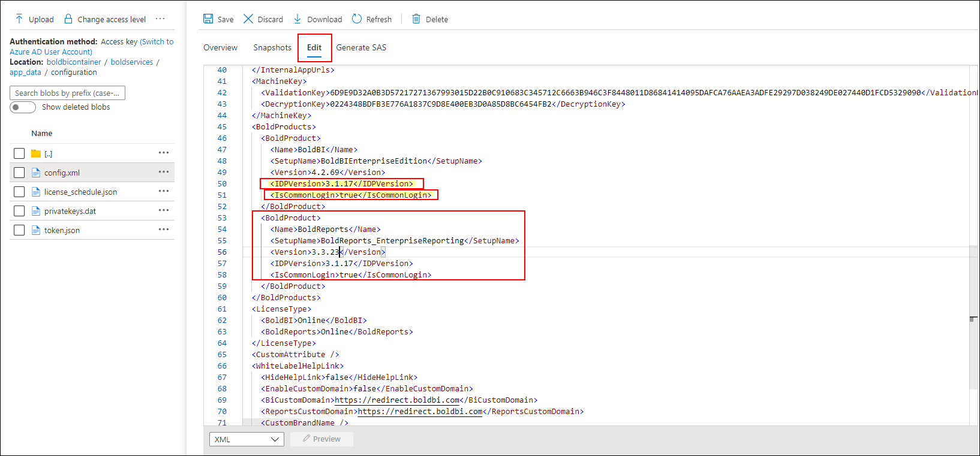Open context menu ellipsis for [..] row

click(164, 153)
